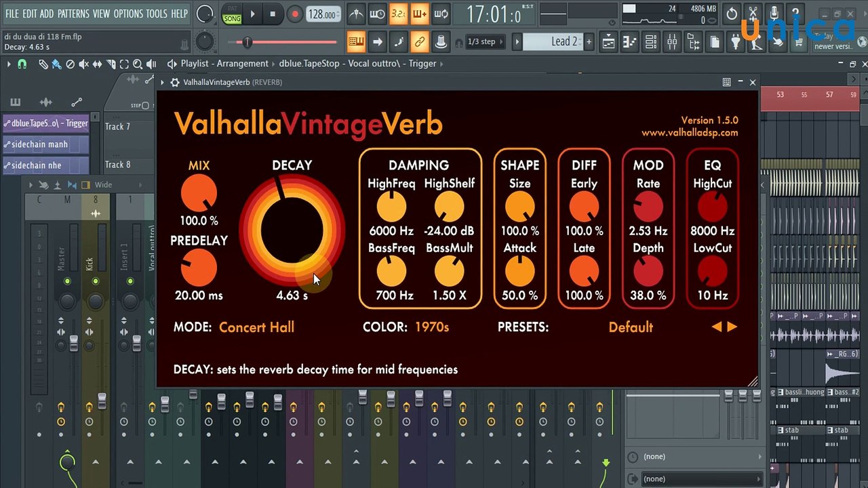Viewport: 868px width, 488px height.
Task: Open the Piano roll view
Action: pyautogui.click(x=630, y=42)
